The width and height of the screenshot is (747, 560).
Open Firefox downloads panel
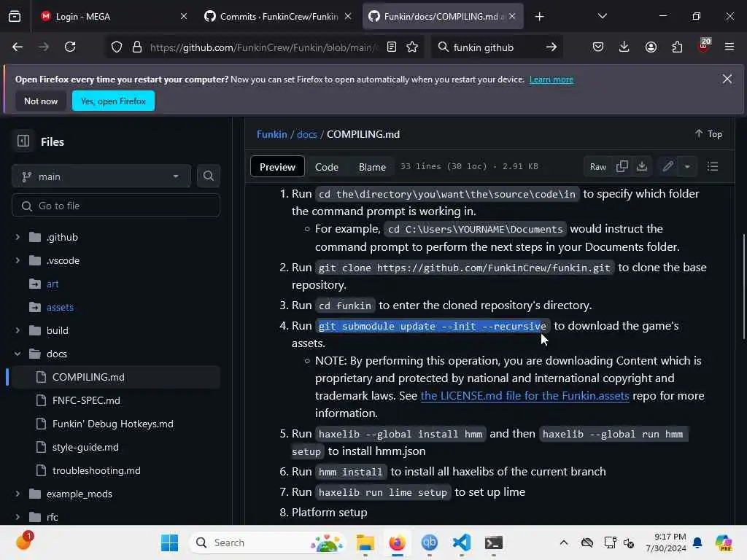[624, 47]
